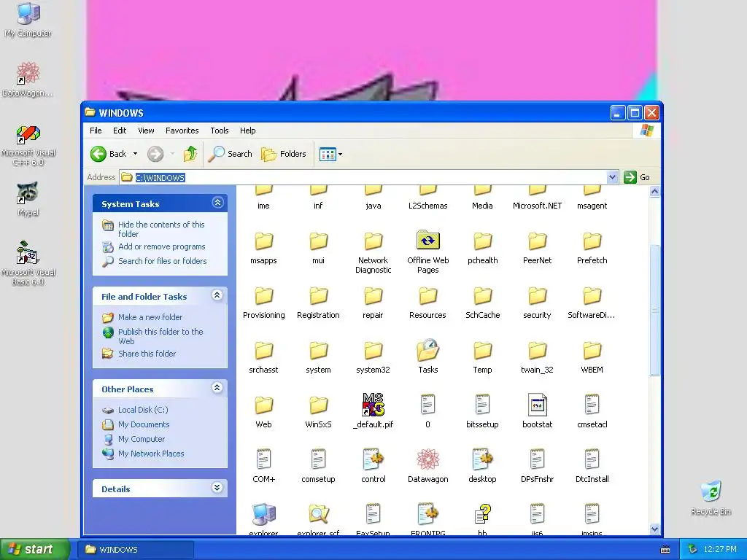Open the My Computer desktop icon
Screen dimensions: 747x560
tap(28, 20)
